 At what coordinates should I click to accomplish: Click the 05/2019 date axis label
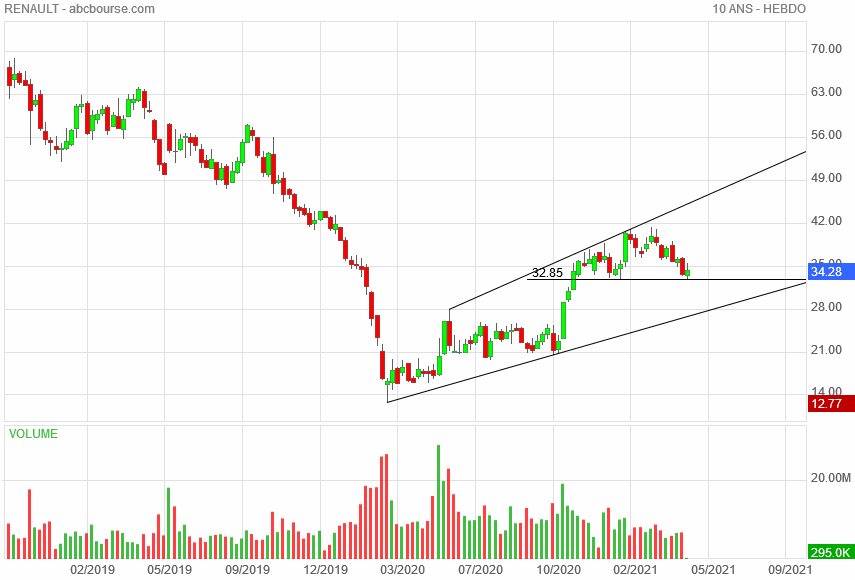170,570
